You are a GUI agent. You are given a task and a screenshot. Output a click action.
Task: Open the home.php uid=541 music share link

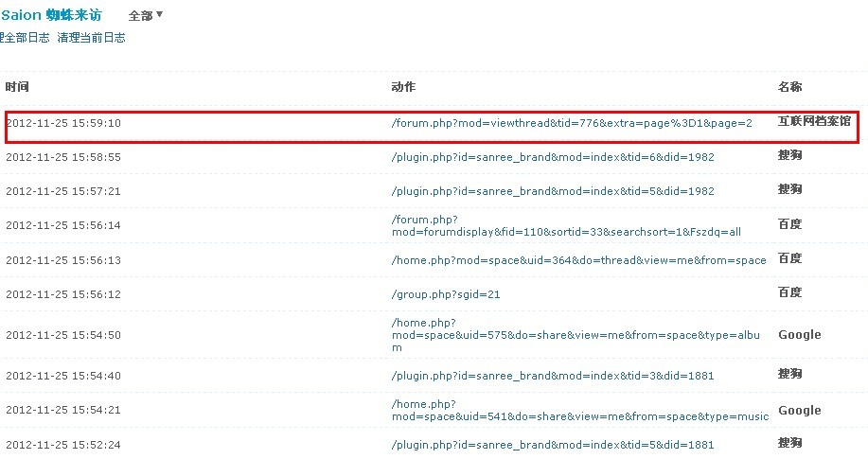[x=577, y=411]
